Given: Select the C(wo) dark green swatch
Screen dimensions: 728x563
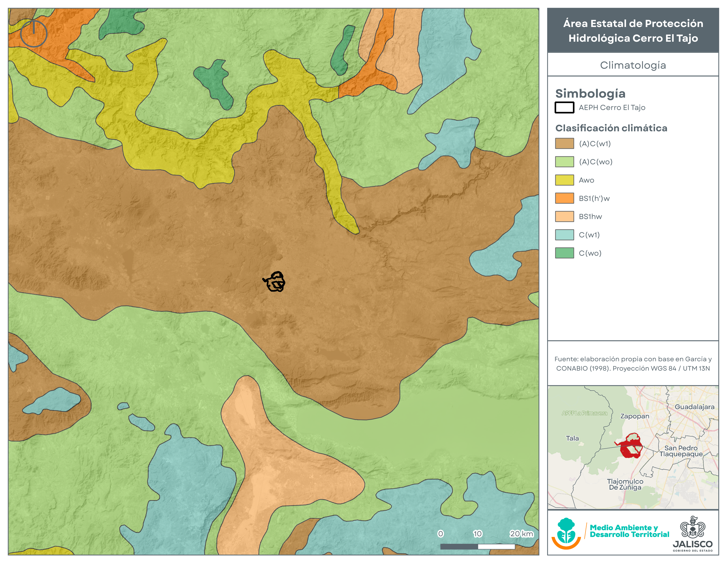Looking at the screenshot, I should [564, 253].
